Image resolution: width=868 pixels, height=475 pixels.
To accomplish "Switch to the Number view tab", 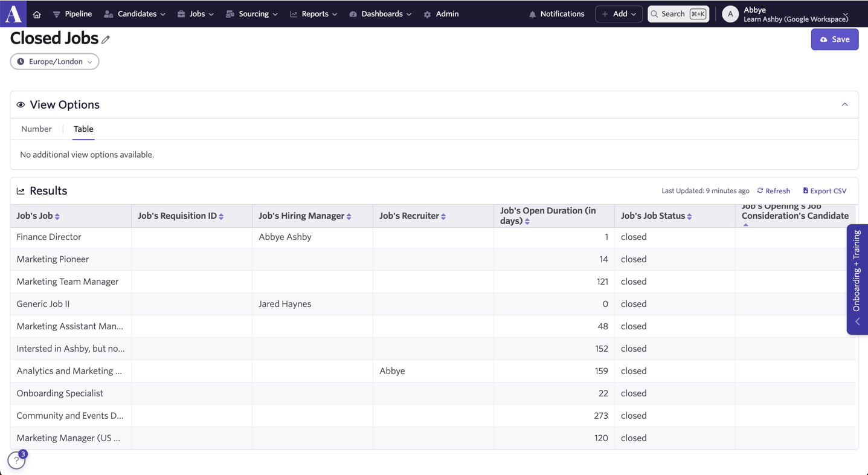I will pos(36,129).
